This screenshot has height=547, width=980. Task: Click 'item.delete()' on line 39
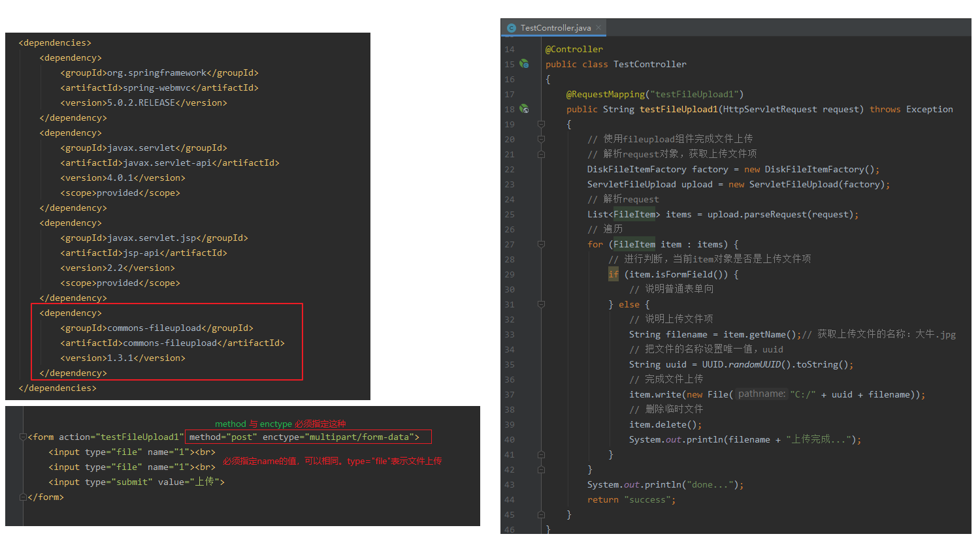coord(663,424)
